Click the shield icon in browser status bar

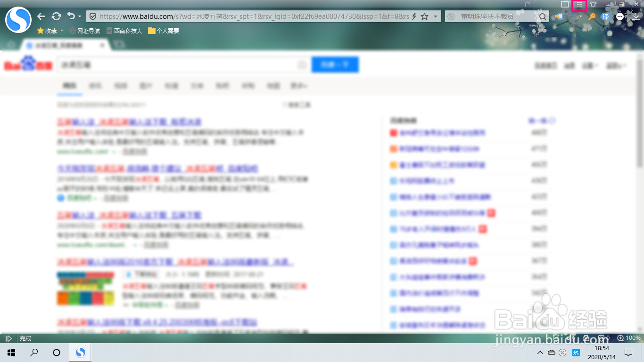pyautogui.click(x=556, y=338)
